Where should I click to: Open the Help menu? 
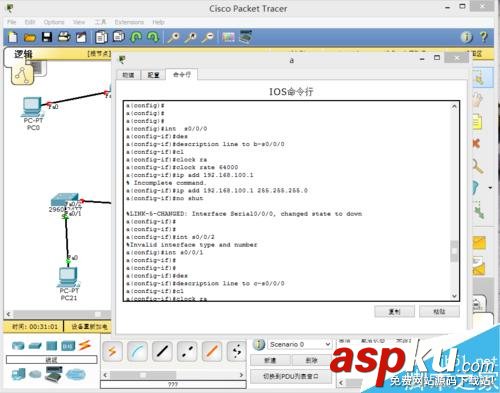pos(158,22)
